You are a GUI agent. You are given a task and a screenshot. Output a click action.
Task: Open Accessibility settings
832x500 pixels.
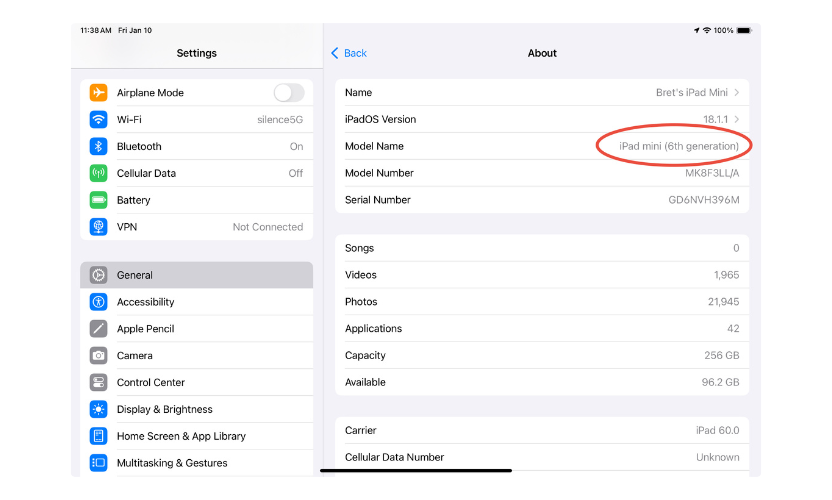click(196, 302)
